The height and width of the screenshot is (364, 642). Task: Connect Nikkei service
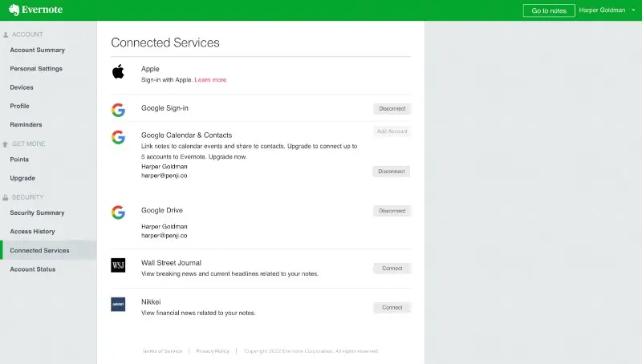(x=392, y=308)
